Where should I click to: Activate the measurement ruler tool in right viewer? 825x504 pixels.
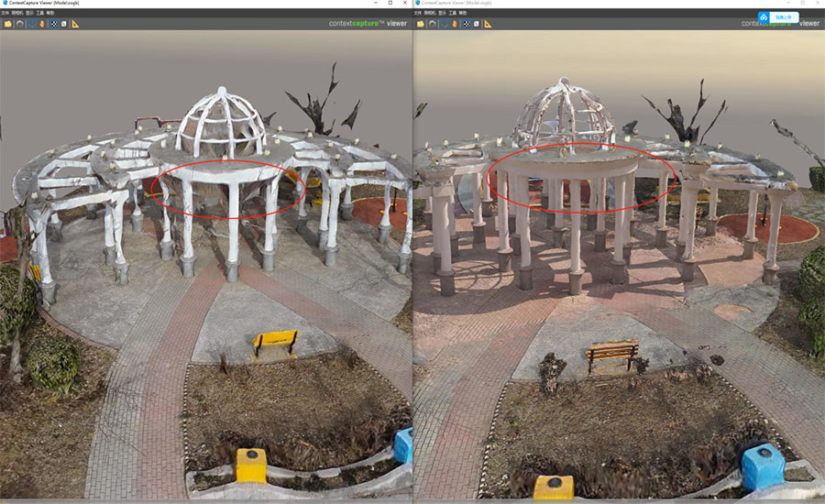[489, 24]
